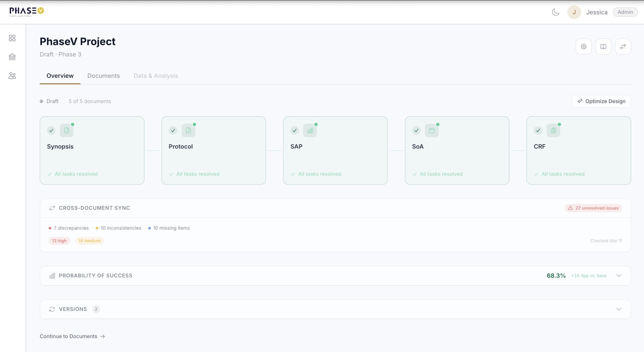Screen dimensions: 644x352
Task: Click the 13 high severity badge
Action: [x=59, y=241]
